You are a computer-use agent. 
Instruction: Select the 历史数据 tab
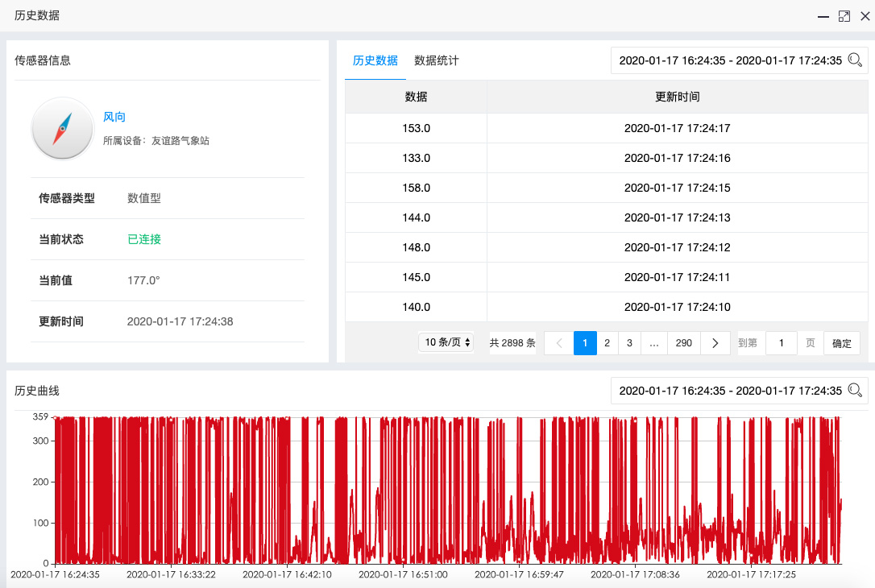[x=374, y=60]
